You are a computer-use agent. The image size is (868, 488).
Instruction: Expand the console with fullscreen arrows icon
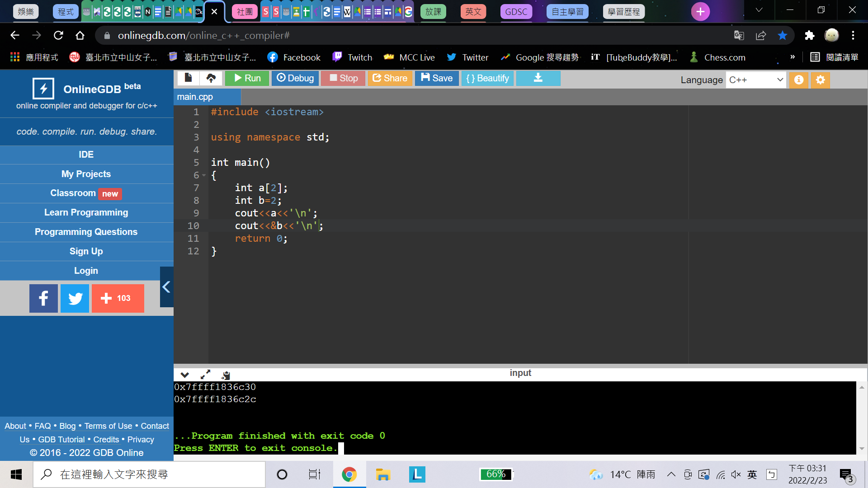(x=205, y=375)
